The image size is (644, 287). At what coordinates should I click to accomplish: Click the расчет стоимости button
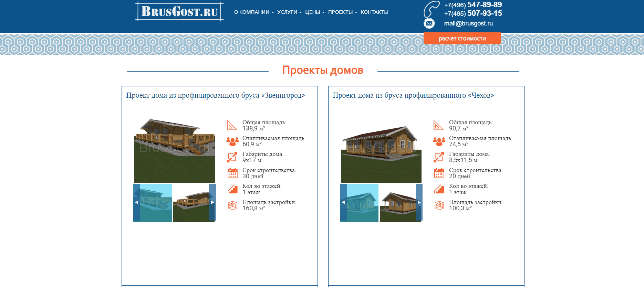pos(462,39)
